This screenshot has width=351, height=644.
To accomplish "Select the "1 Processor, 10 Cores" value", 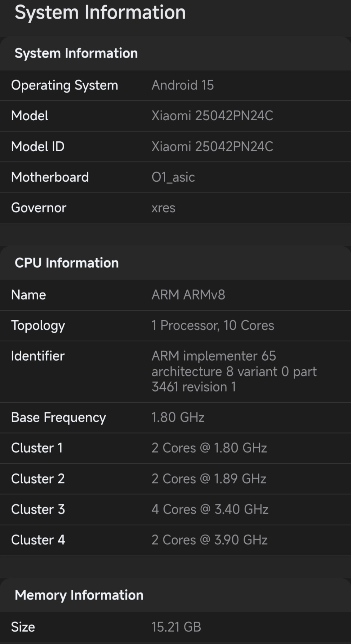I will click(213, 326).
